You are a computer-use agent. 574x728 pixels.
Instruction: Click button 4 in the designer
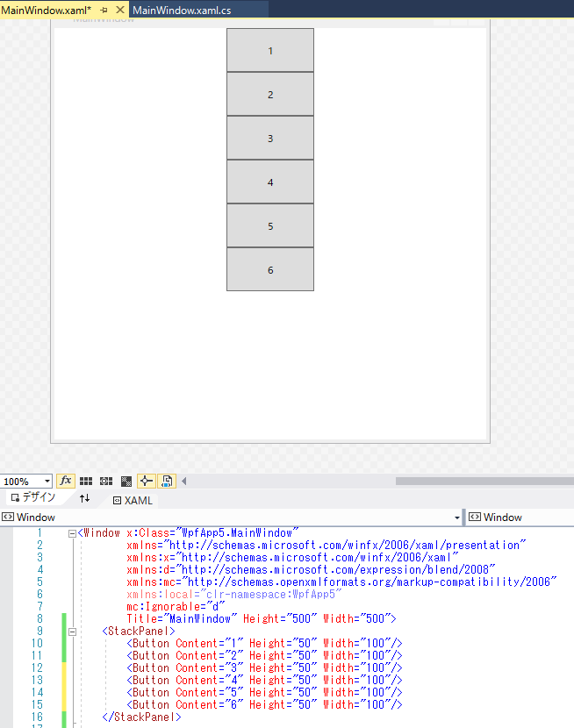point(270,182)
